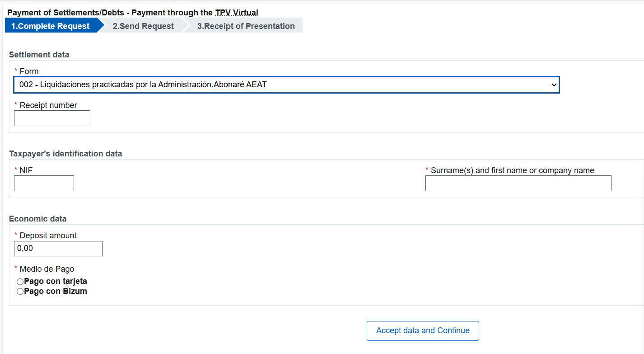The image size is (644, 354).
Task: Select the Pago con tarjeta option
Action: tap(20, 282)
